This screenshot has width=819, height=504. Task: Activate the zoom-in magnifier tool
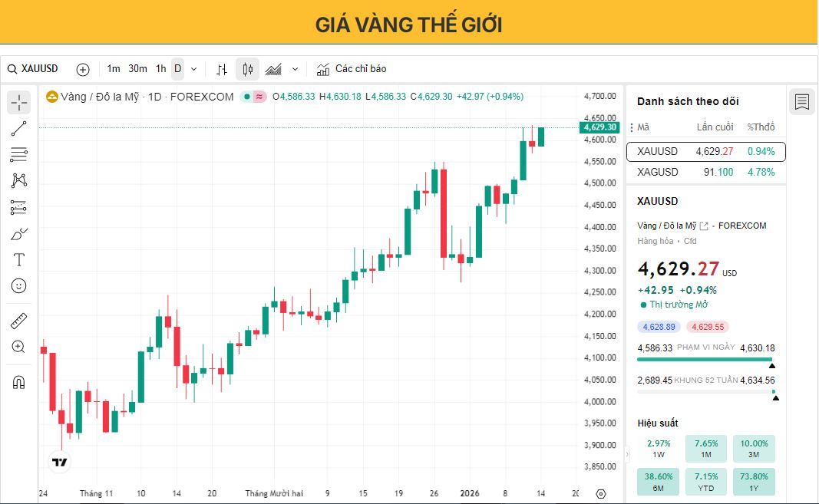[x=18, y=347]
